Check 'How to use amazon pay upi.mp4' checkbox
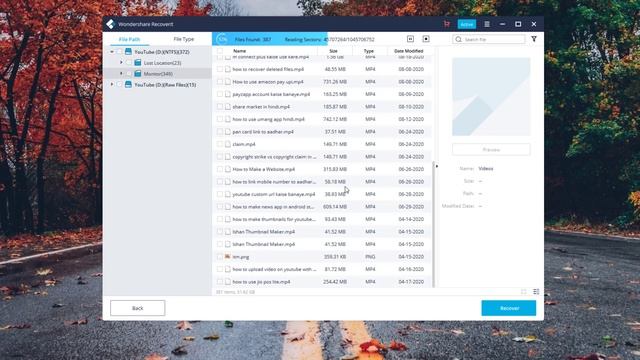Image resolution: width=640 pixels, height=360 pixels. coord(220,82)
